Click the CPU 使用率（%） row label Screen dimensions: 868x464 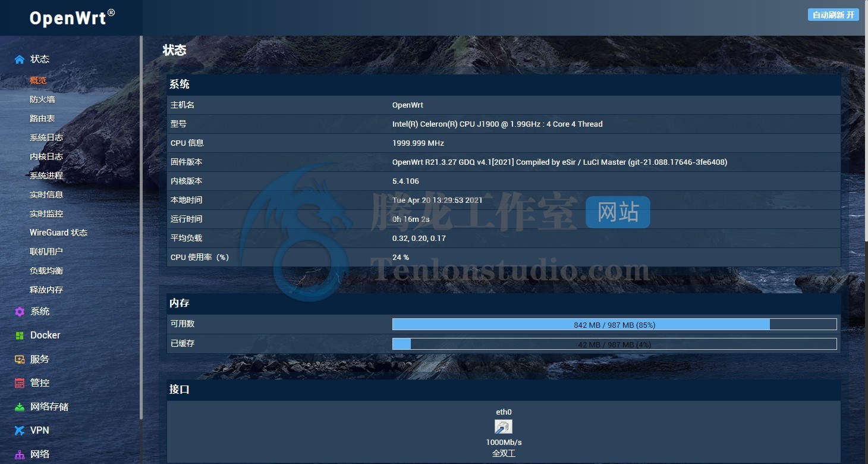(x=200, y=258)
